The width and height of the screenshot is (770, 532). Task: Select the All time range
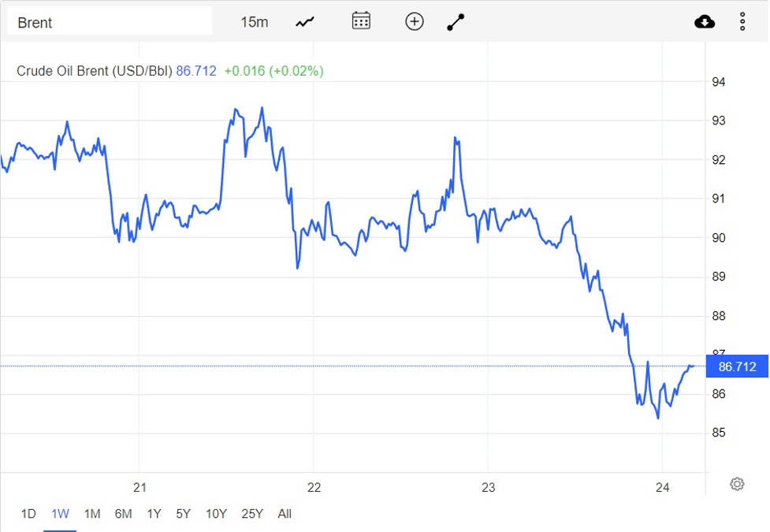coord(285,514)
